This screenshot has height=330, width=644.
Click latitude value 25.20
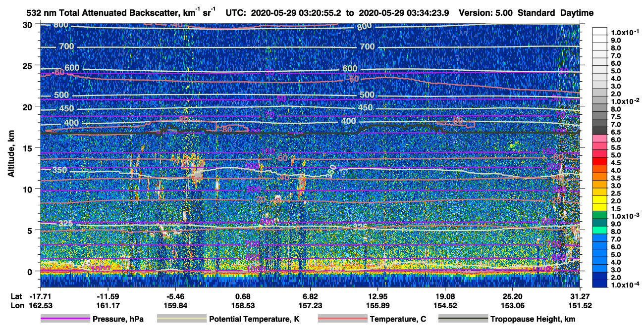tap(512, 296)
